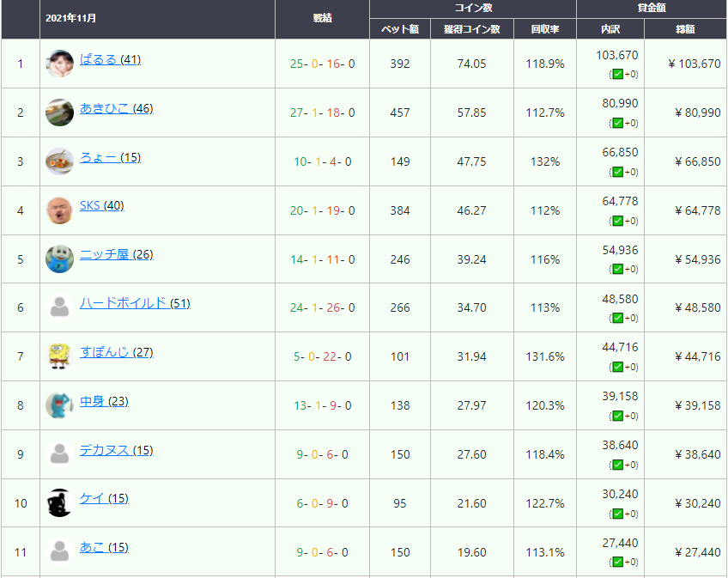Screen dimensions: 728x578
Task: Open ニッチ屋's avatar icon
Action: click(59, 259)
